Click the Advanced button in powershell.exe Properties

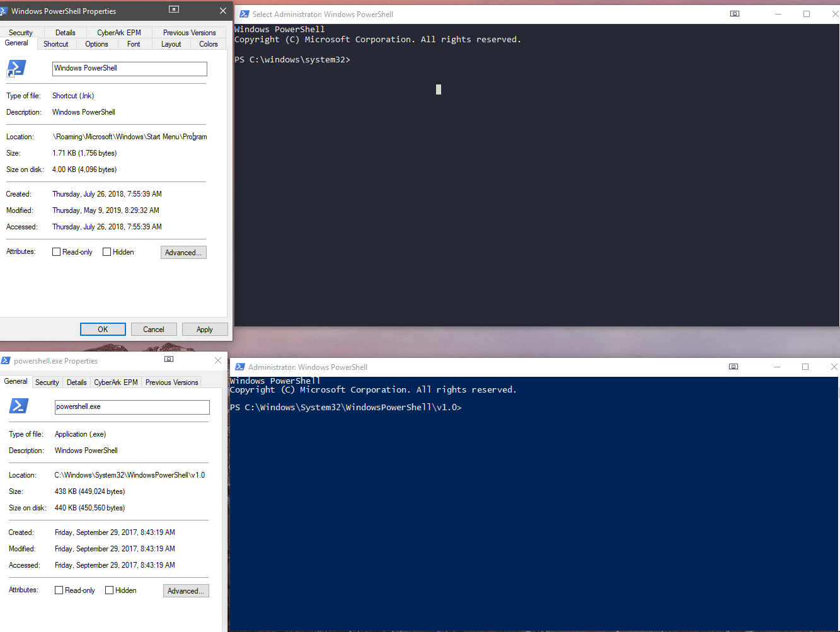pos(185,590)
